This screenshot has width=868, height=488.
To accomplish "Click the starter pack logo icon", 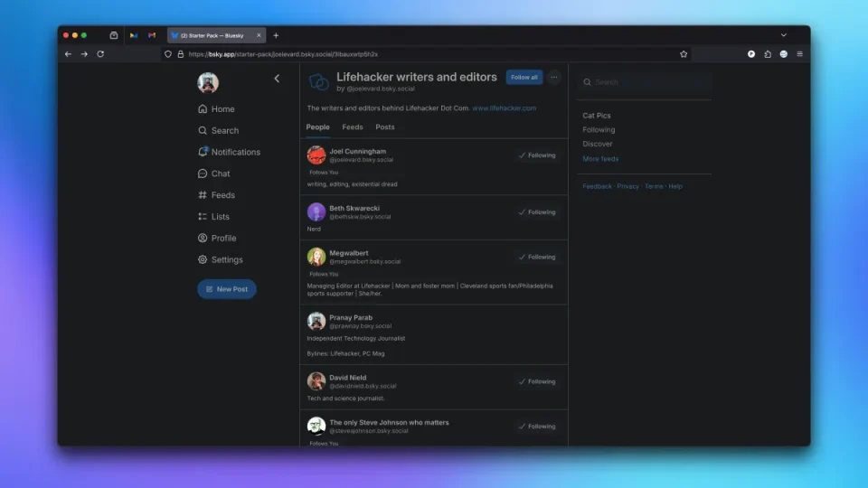I will pos(318,82).
